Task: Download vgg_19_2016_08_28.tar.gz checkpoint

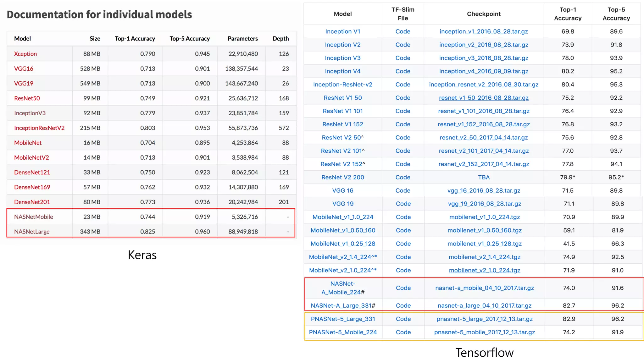Action: click(x=485, y=204)
